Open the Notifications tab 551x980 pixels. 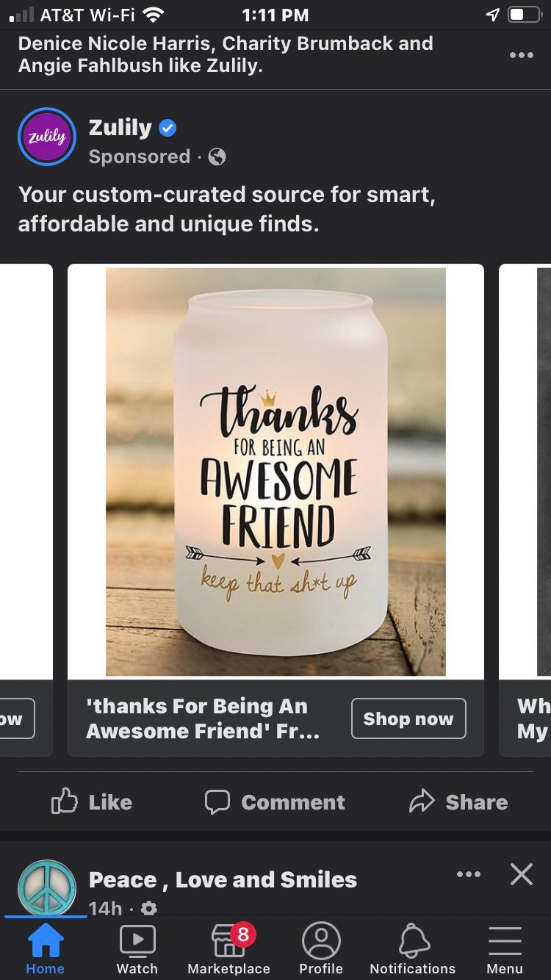(x=413, y=948)
